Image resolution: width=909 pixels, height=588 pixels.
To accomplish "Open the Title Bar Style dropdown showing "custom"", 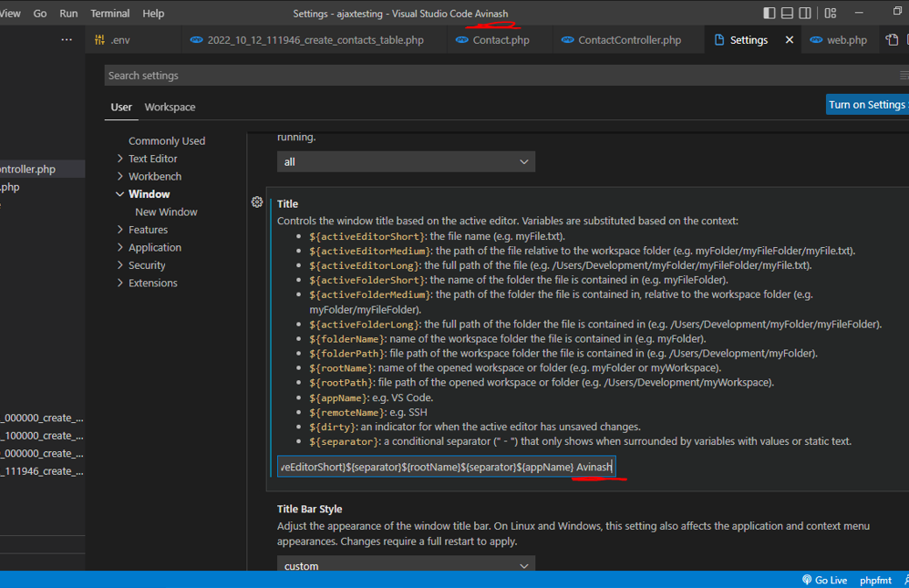I will (406, 565).
